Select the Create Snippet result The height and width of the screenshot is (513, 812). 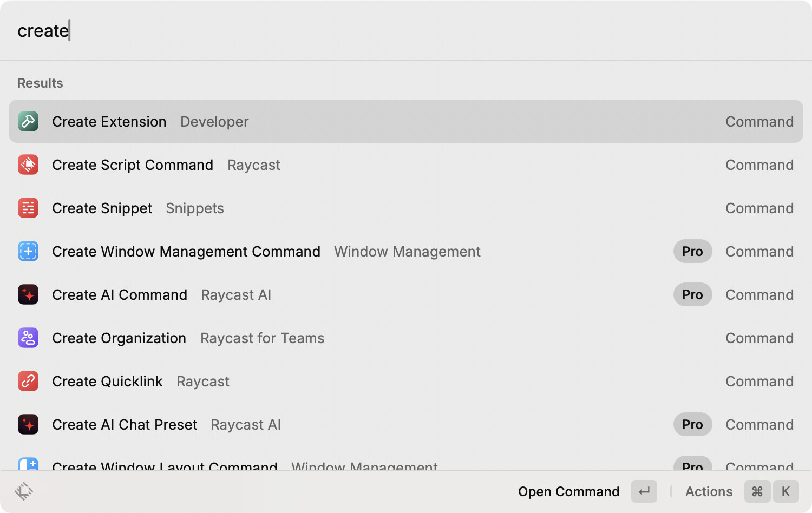406,208
